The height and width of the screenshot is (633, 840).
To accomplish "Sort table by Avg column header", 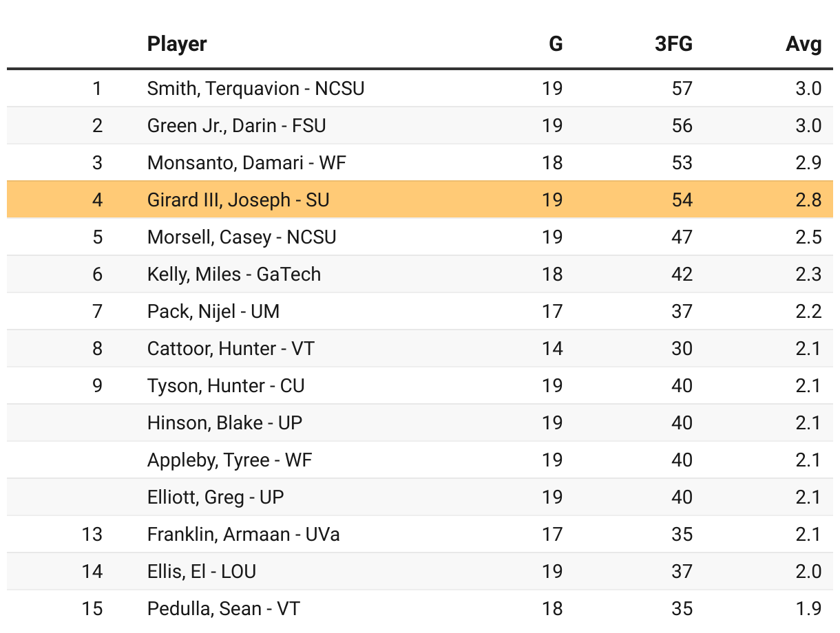I will (x=804, y=44).
